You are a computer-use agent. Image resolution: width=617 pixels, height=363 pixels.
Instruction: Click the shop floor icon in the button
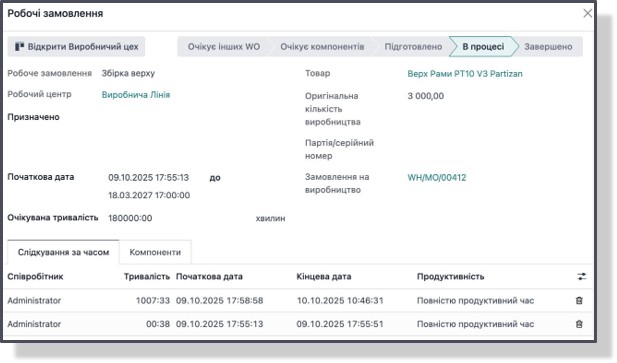[19, 47]
